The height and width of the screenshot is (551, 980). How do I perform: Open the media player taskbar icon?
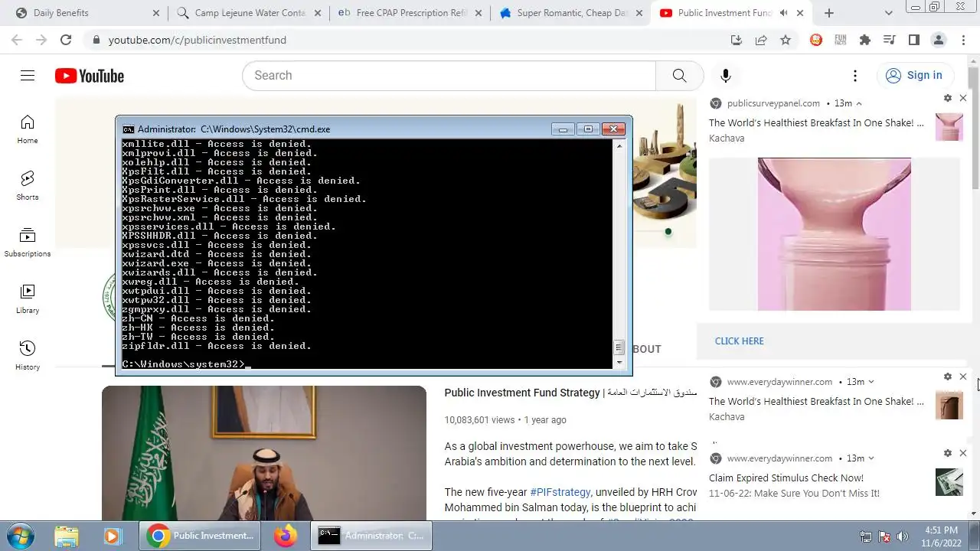(x=113, y=536)
